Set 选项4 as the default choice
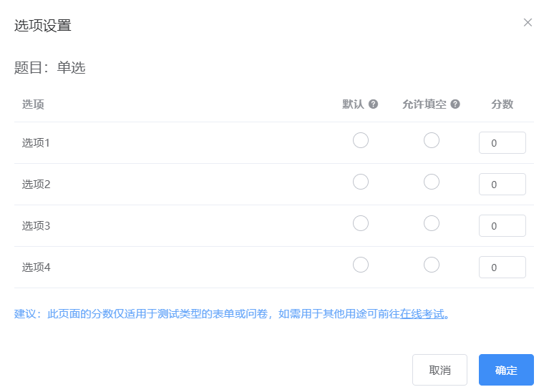 [x=361, y=265]
